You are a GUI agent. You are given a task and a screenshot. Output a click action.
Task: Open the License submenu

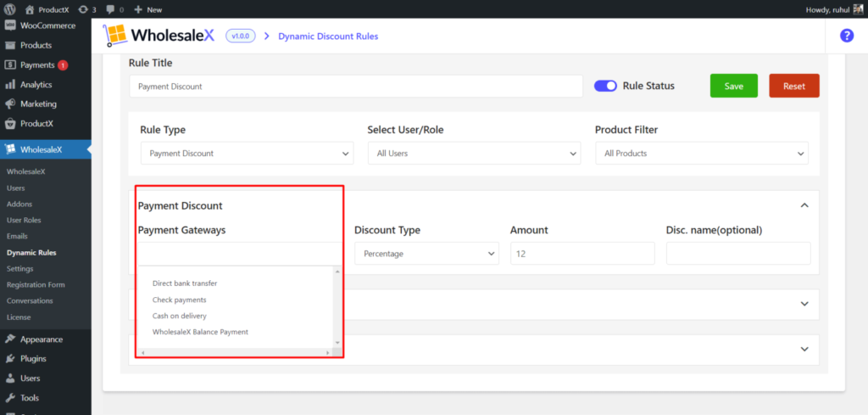coord(19,317)
